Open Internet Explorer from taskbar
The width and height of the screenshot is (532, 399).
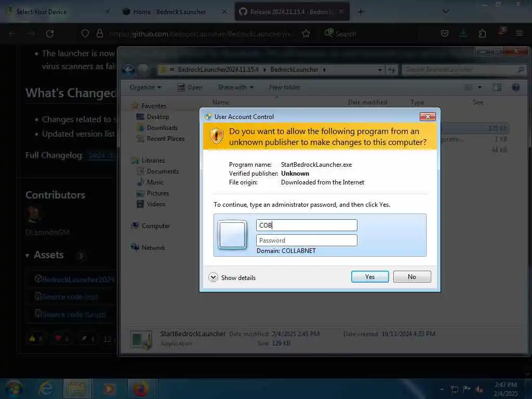46,389
